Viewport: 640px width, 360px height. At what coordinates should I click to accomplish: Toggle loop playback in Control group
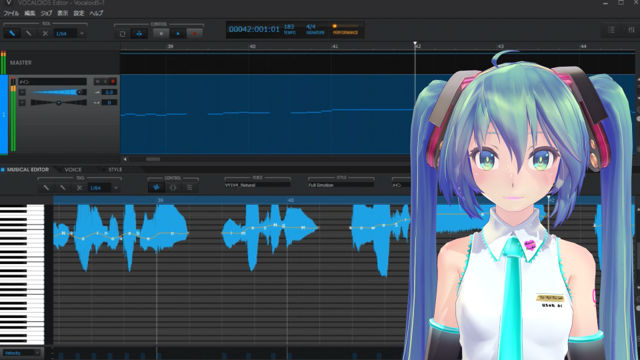pos(122,33)
